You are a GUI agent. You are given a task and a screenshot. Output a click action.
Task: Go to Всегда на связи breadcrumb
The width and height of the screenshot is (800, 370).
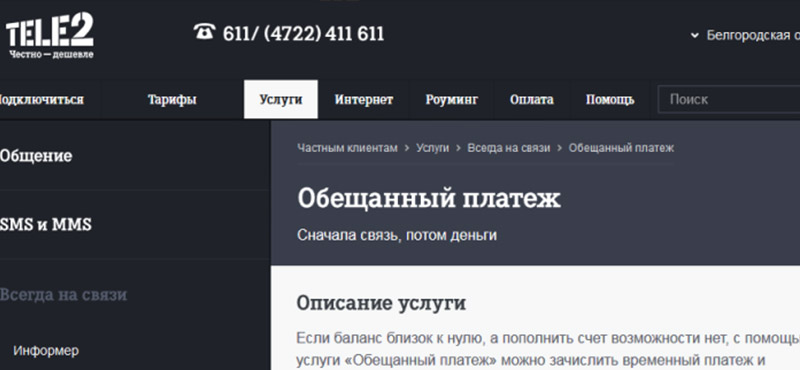509,148
